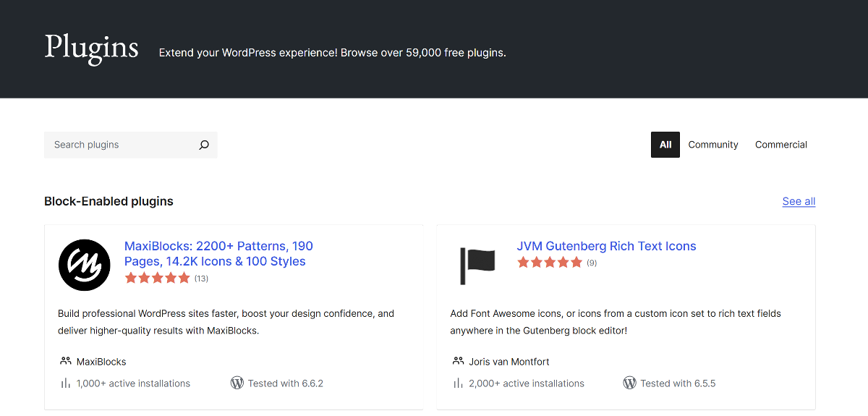Viewport: 868px width, 416px height.
Task: Switch to the Community filter
Action: click(713, 145)
